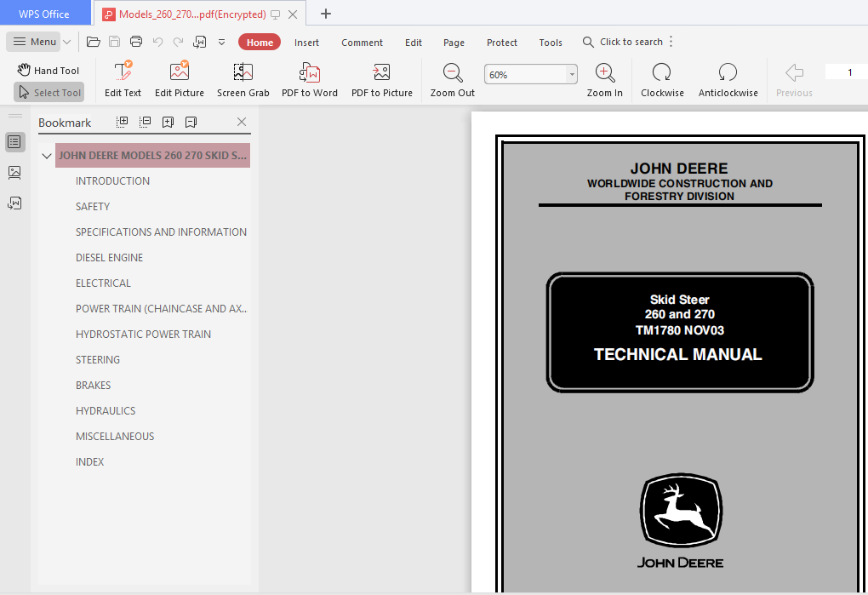Open the Tools tab
This screenshot has width=868, height=595.
click(551, 42)
